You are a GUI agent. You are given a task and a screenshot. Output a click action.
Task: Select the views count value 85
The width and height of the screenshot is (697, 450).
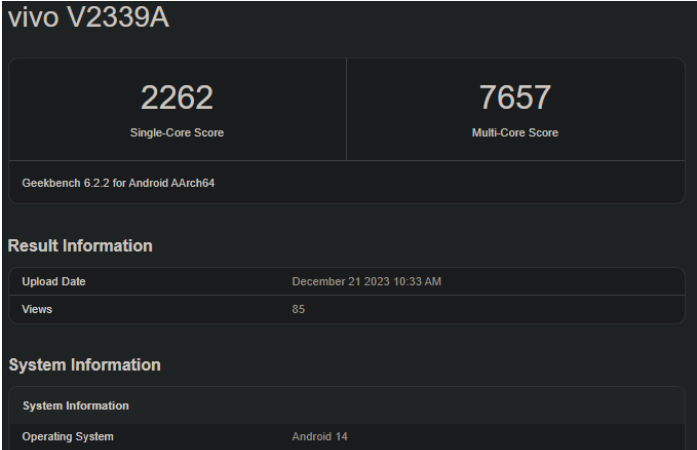point(298,309)
